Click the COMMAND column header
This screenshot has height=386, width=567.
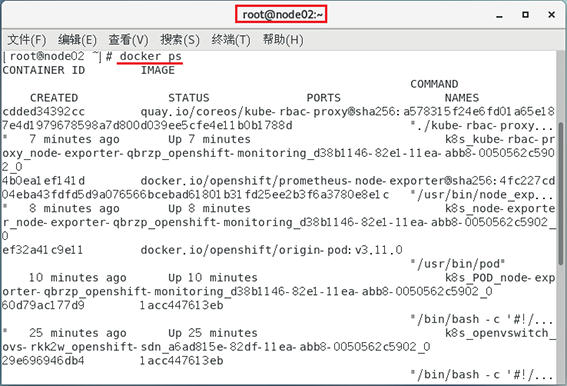[434, 84]
